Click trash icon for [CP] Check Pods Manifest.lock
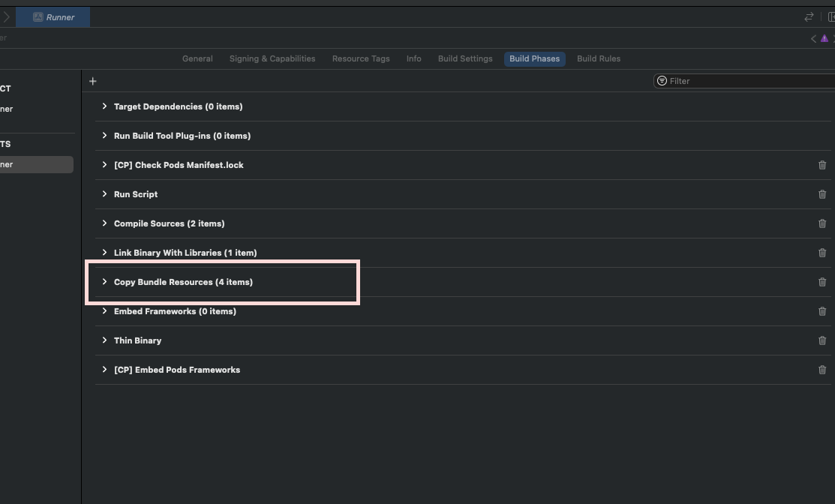 (821, 164)
